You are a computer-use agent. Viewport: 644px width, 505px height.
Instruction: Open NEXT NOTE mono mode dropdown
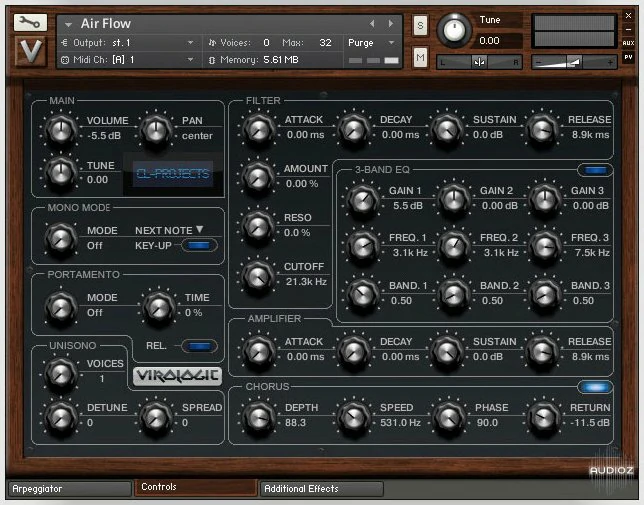pos(200,230)
